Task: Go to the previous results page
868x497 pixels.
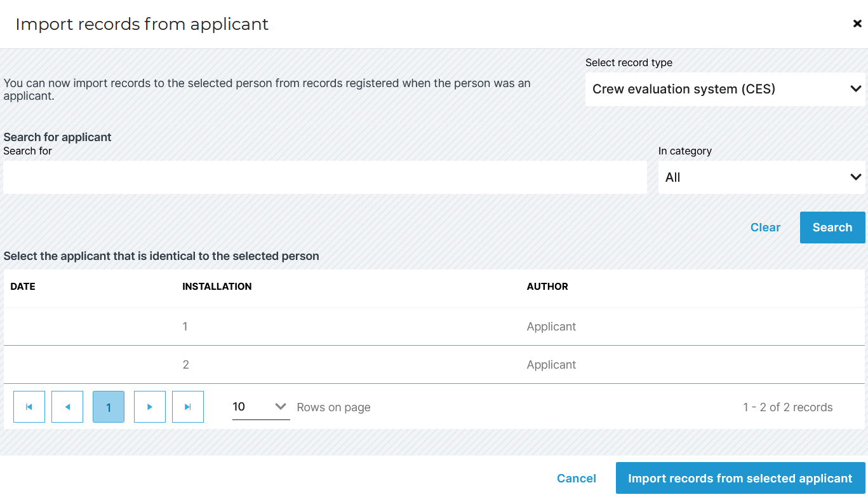Action: click(x=67, y=407)
